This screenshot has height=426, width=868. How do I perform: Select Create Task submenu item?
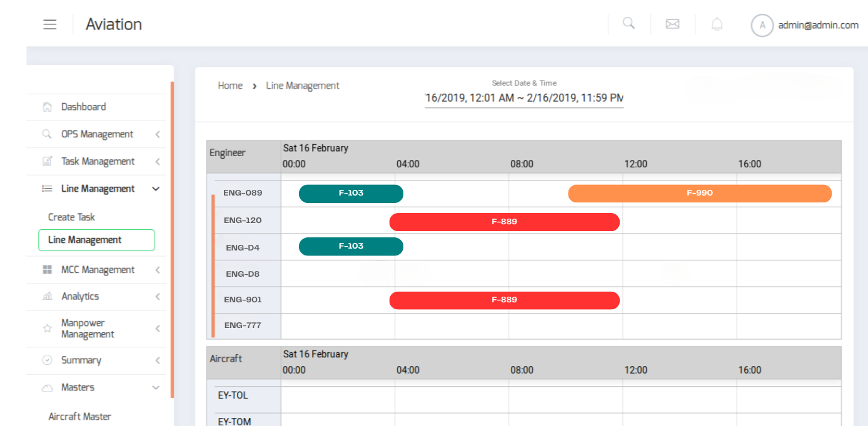(x=71, y=217)
